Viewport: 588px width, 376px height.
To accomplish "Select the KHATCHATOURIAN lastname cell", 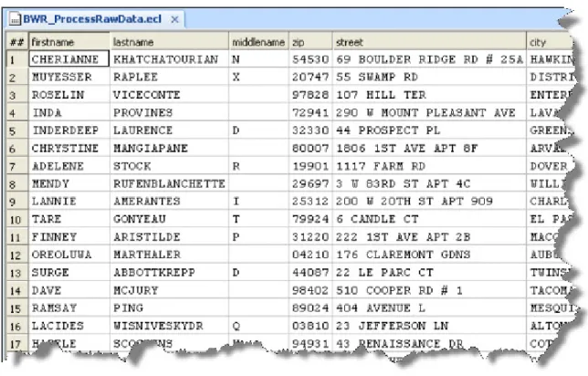I will point(170,59).
